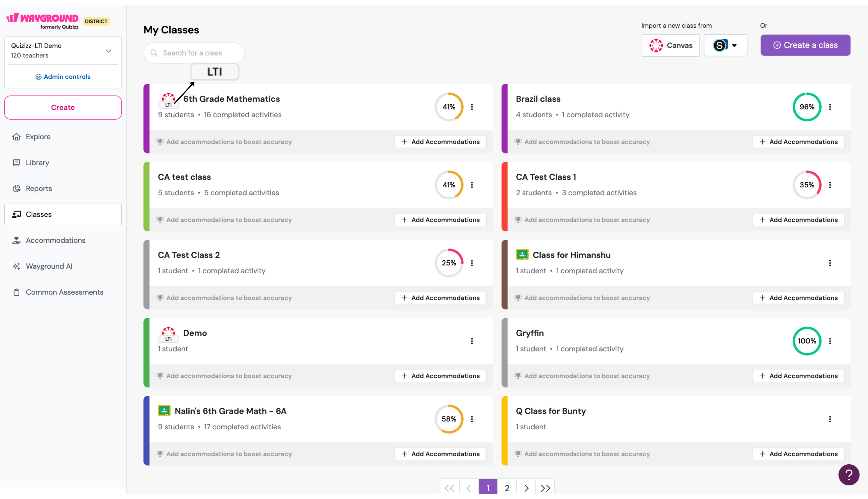868x499 pixels.
Task: Click the 96% accuracy ring for Brazil class
Action: pyautogui.click(x=806, y=107)
